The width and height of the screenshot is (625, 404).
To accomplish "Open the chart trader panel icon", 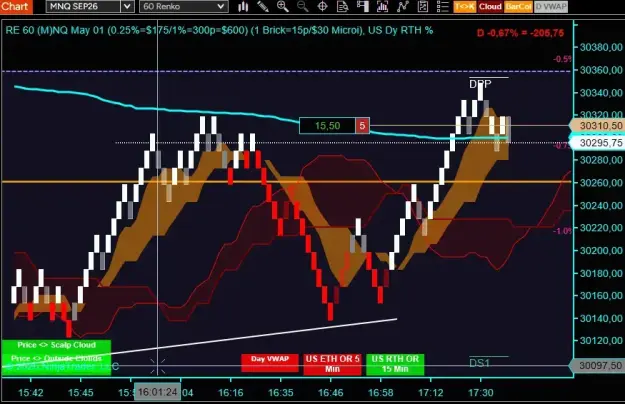I will click(362, 6).
